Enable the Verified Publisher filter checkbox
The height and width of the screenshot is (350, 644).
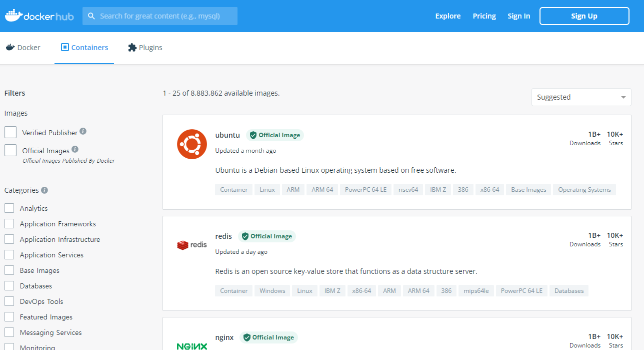click(x=10, y=132)
